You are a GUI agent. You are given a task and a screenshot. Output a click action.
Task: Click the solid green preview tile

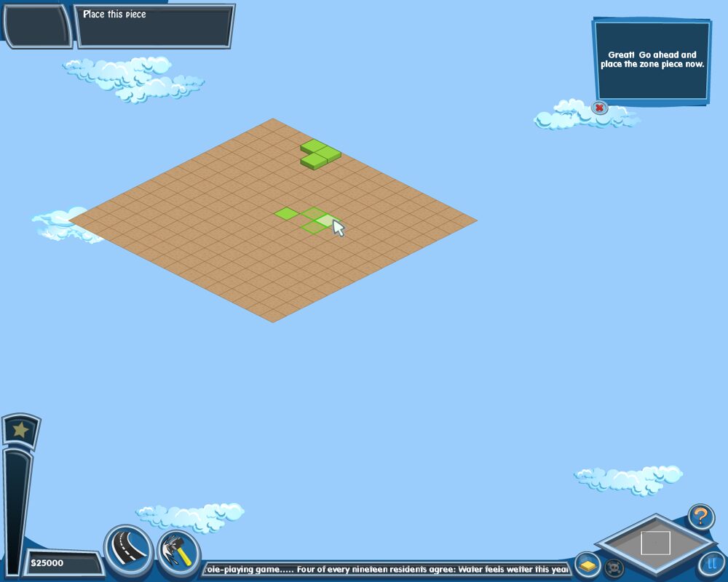pyautogui.click(x=286, y=213)
